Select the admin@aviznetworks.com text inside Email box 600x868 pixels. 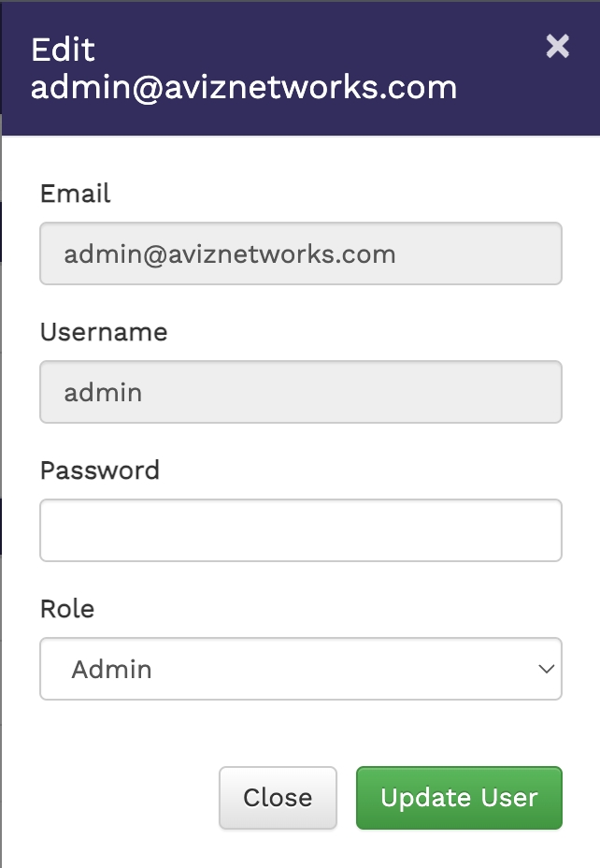point(230,253)
